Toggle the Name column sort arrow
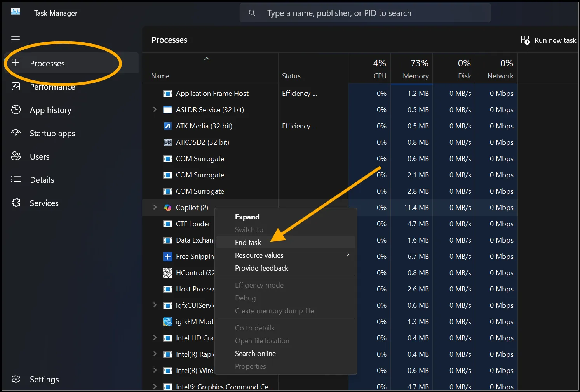The width and height of the screenshot is (580, 392). coord(207,58)
